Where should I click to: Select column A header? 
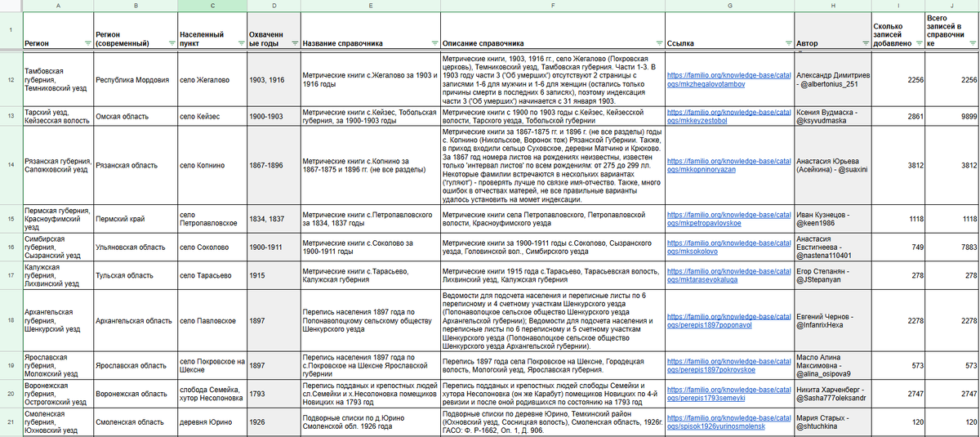pyautogui.click(x=57, y=6)
